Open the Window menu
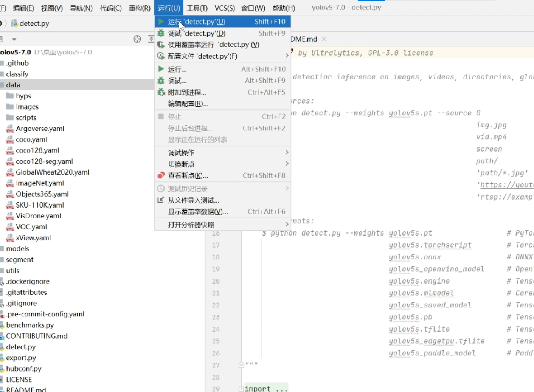The image size is (534, 392). (x=253, y=8)
